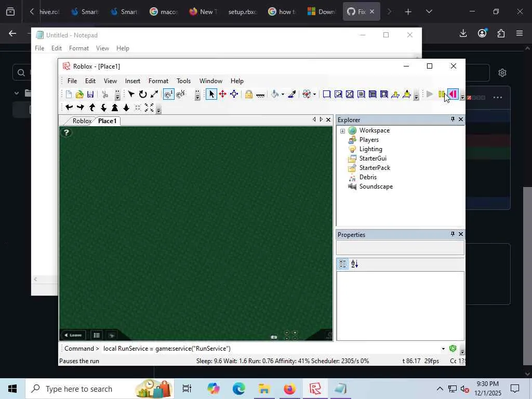The width and height of the screenshot is (532, 399).
Task: Click the yellow Pause run button
Action: tap(442, 94)
